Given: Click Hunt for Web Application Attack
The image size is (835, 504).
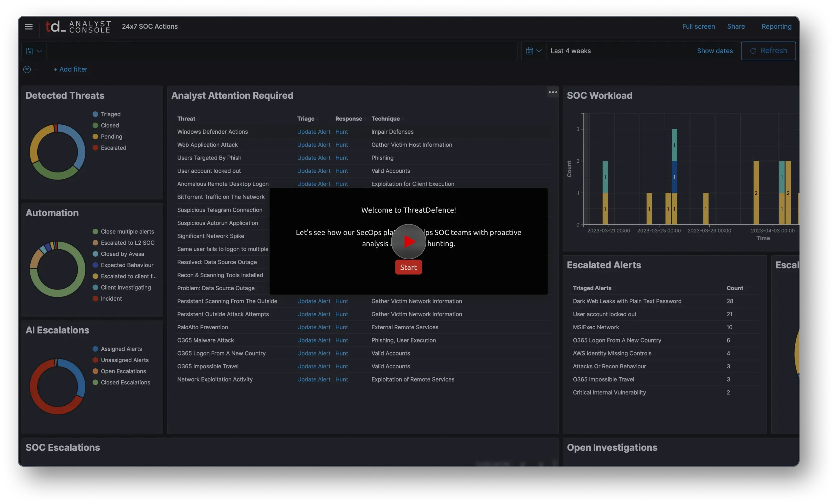Looking at the screenshot, I should [x=342, y=145].
